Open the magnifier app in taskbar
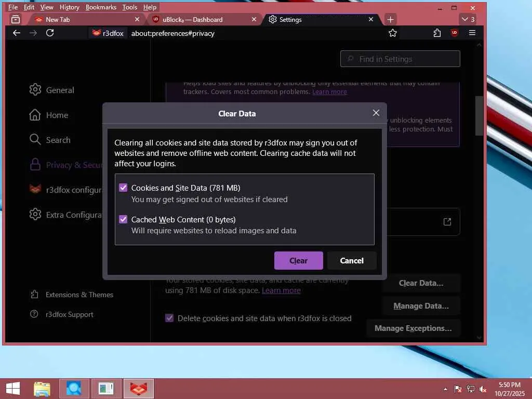This screenshot has width=532, height=399. click(74, 389)
